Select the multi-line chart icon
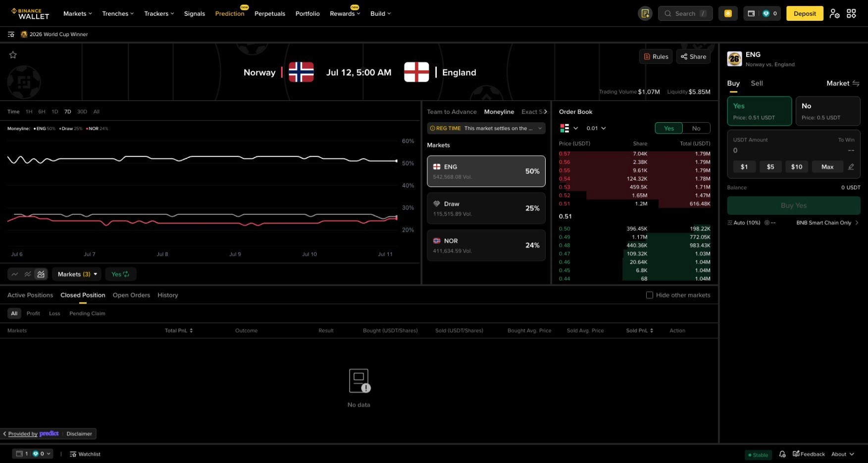 pyautogui.click(x=28, y=274)
